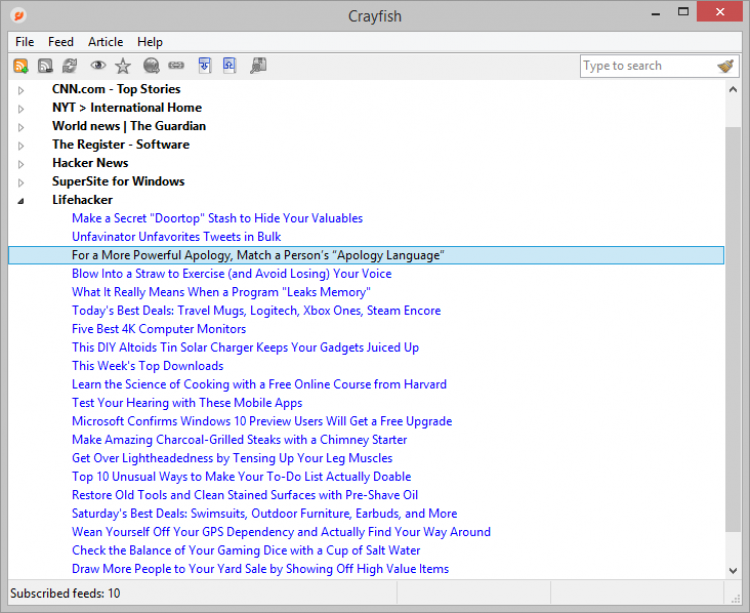Open Check the Balance of Gaming Dice article
750x613 pixels.
click(246, 550)
